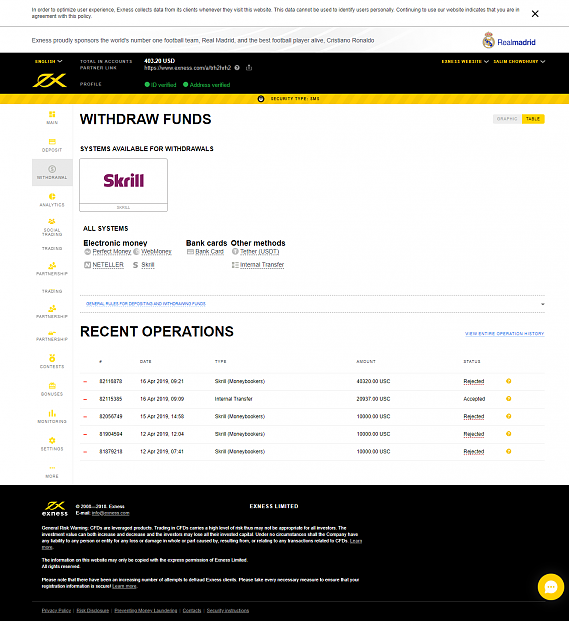
Task: Open the More sidebar menu item
Action: click(52, 472)
